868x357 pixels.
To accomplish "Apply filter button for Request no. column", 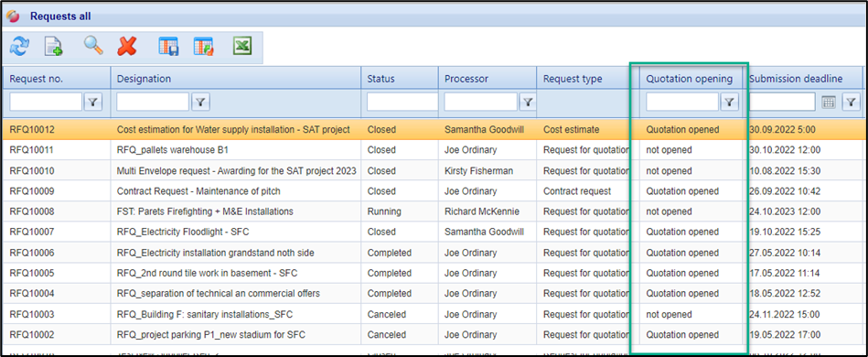I will point(93,102).
